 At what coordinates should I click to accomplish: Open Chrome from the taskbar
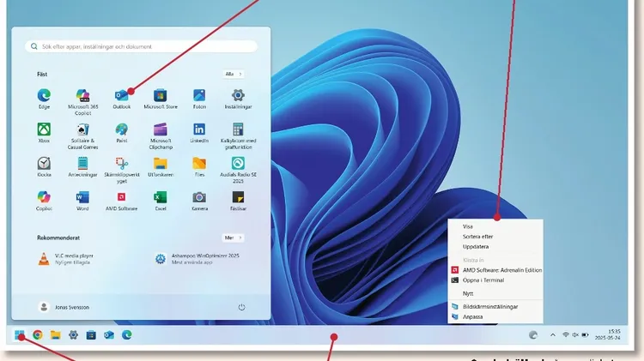point(38,335)
